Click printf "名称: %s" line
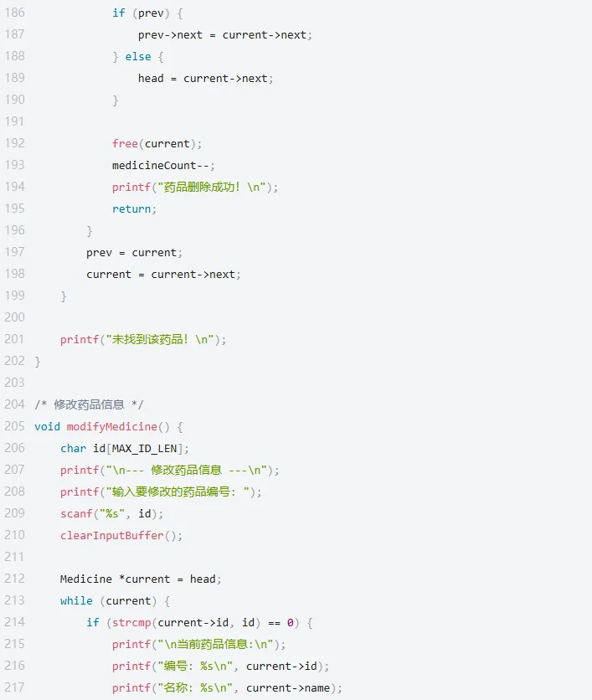This screenshot has width=592, height=700. tap(227, 688)
